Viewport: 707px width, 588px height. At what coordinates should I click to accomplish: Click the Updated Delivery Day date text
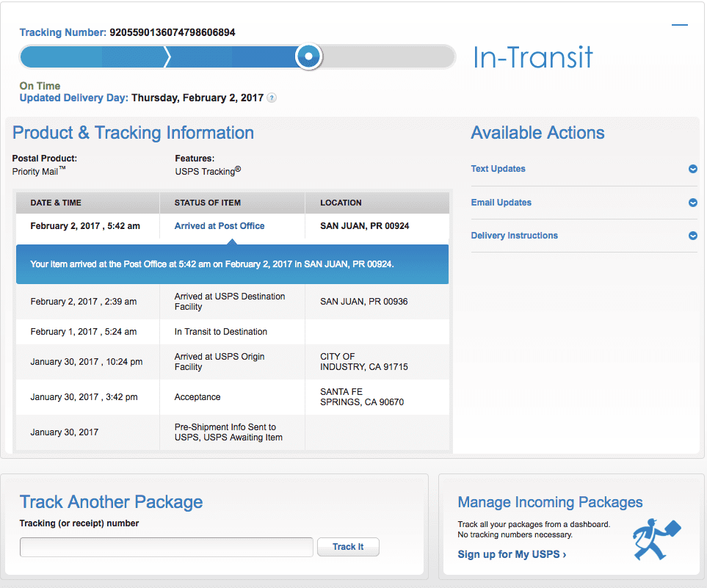pyautogui.click(x=197, y=98)
